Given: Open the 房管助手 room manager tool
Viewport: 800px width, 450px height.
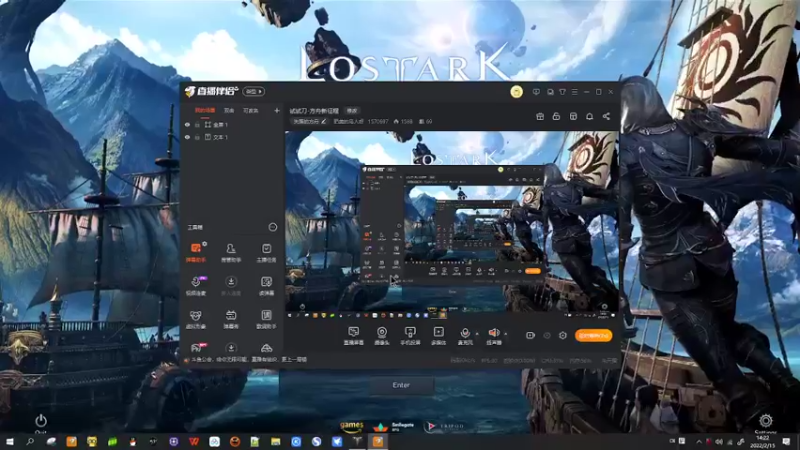Looking at the screenshot, I should (231, 253).
